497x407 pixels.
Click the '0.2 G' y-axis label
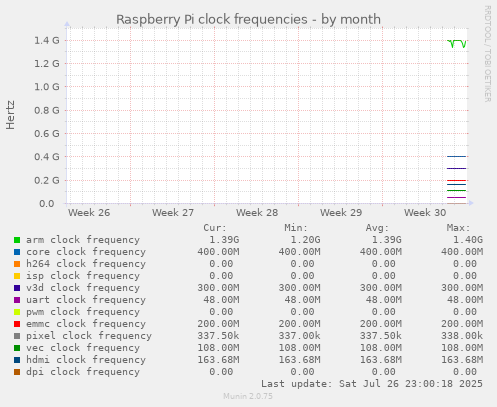coord(47,180)
